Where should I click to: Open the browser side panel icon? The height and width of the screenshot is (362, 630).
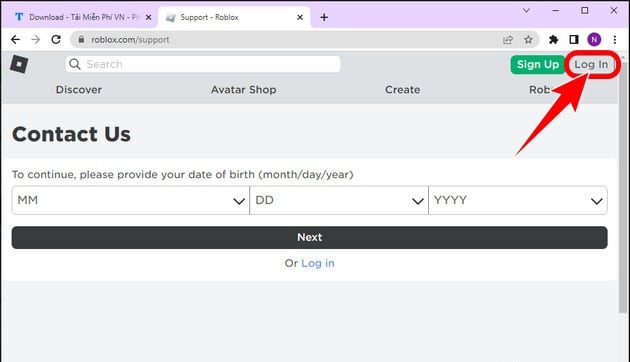[574, 39]
